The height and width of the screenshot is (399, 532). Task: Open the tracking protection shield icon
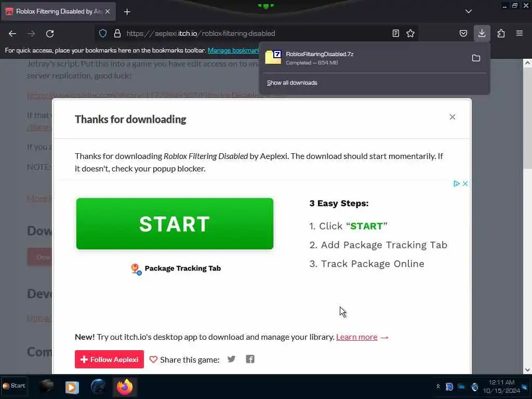103,33
